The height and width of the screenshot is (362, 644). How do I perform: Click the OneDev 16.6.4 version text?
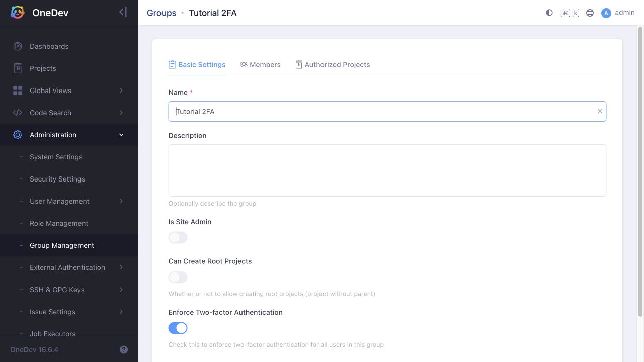34,349
